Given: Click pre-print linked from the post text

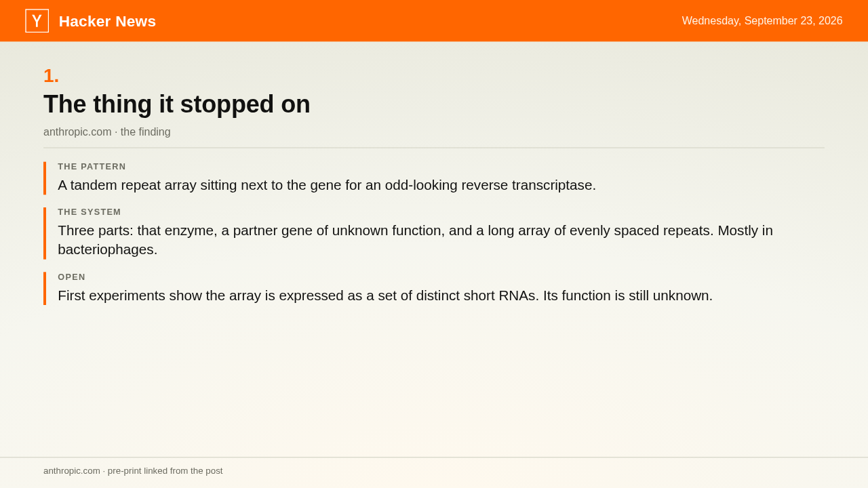Looking at the screenshot, I should (165, 471).
